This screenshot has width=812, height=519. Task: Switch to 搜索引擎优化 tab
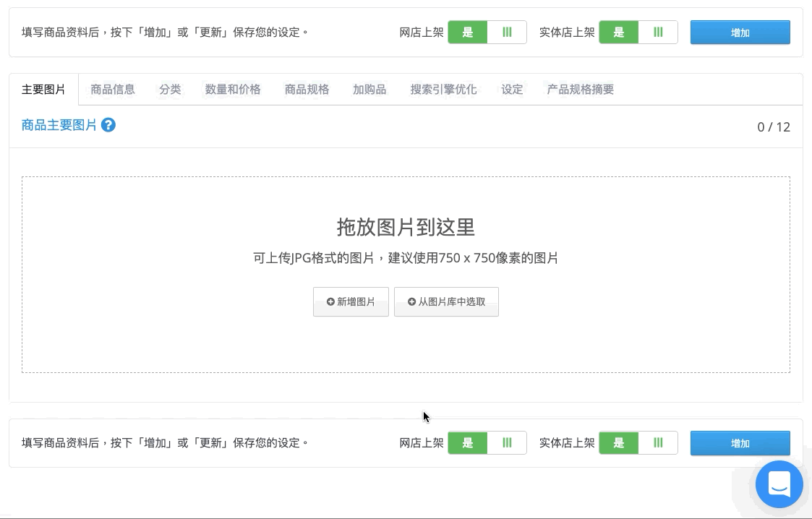tap(443, 90)
